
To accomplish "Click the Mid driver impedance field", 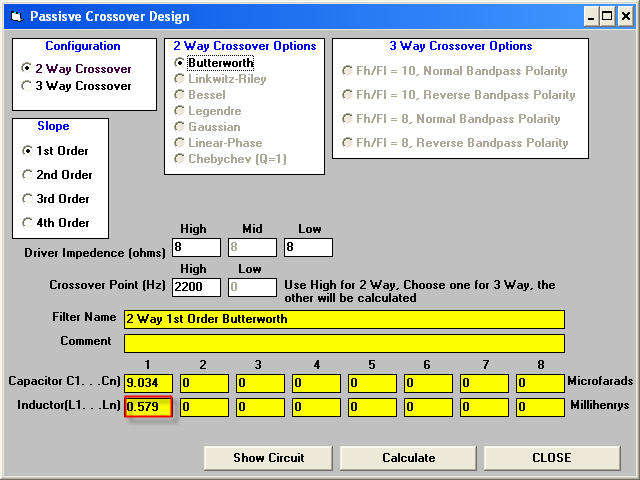I will click(x=252, y=247).
